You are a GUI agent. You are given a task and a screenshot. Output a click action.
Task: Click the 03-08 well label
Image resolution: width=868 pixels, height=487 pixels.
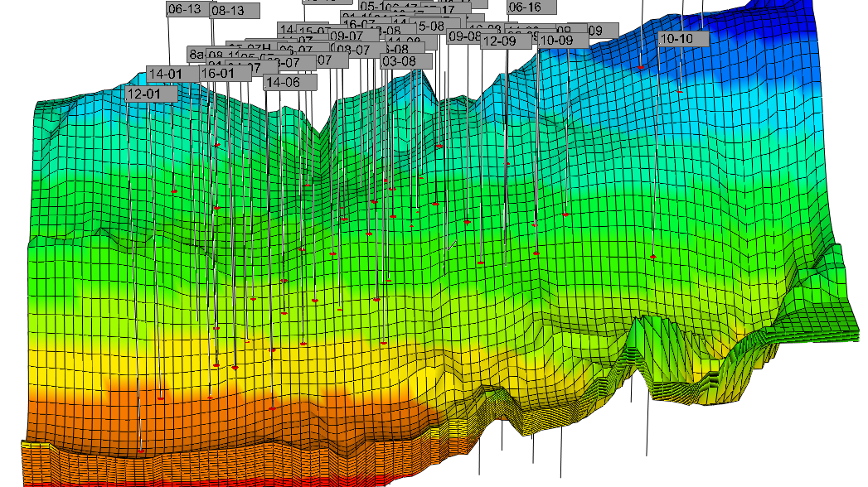coord(405,61)
